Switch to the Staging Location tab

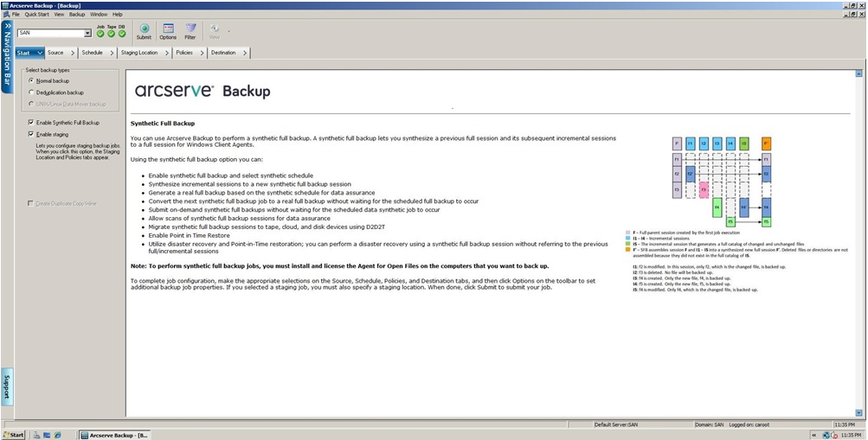[145, 53]
